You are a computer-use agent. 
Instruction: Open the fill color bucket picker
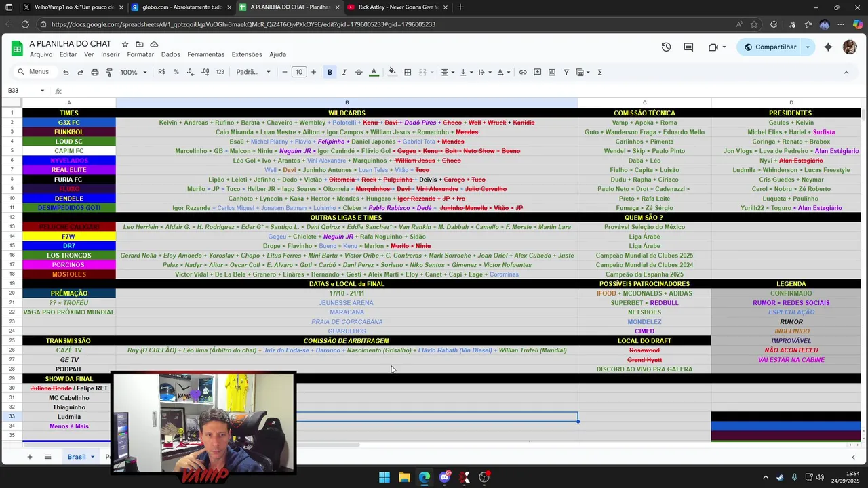click(x=392, y=72)
